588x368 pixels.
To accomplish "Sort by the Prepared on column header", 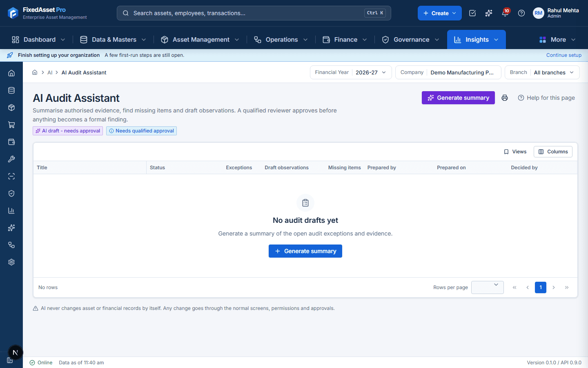I will (451, 168).
